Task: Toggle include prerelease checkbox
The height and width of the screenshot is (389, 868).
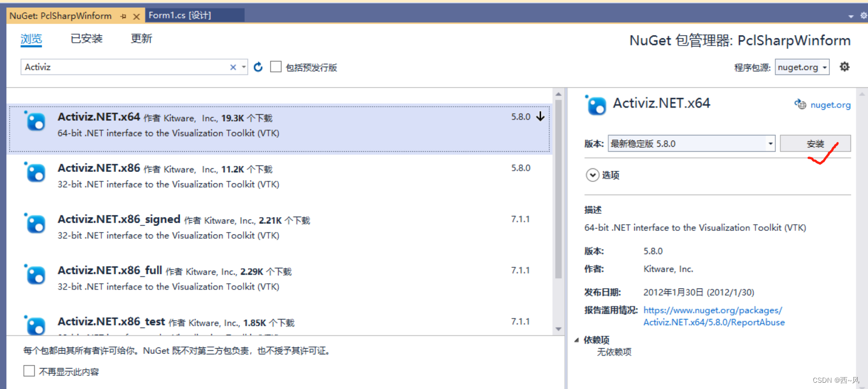Action: pyautogui.click(x=276, y=67)
